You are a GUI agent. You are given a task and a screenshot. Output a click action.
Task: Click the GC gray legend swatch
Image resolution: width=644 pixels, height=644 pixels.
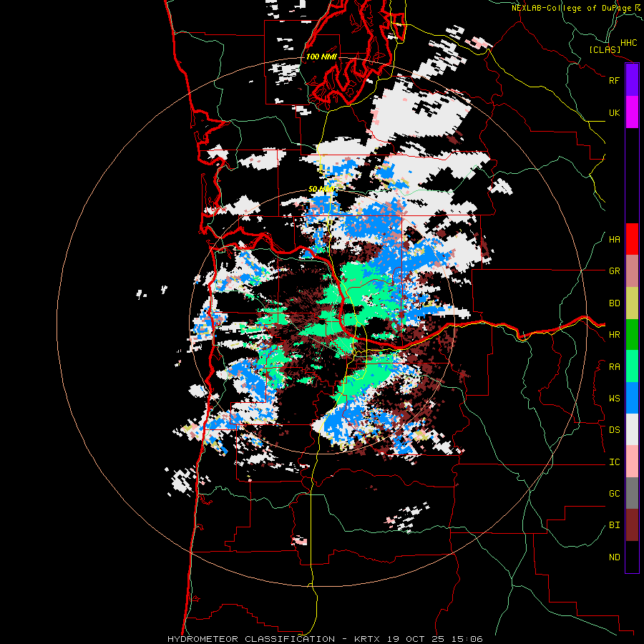click(632, 493)
